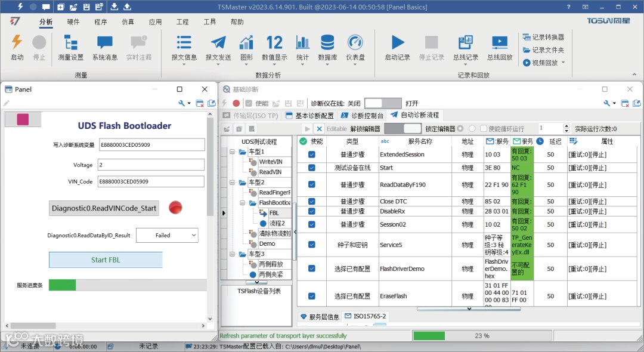
Task: Click the red record circle in 基础诊断 toolbar
Action: pos(236,103)
